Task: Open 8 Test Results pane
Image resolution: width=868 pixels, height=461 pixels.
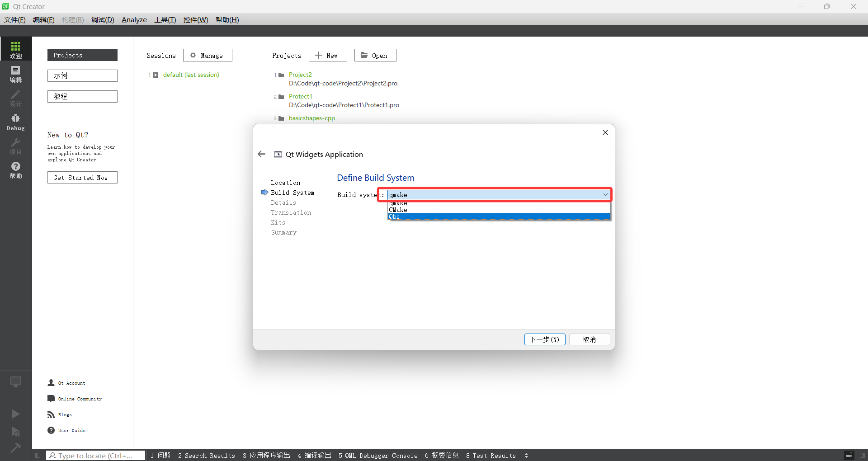Action: [491, 456]
